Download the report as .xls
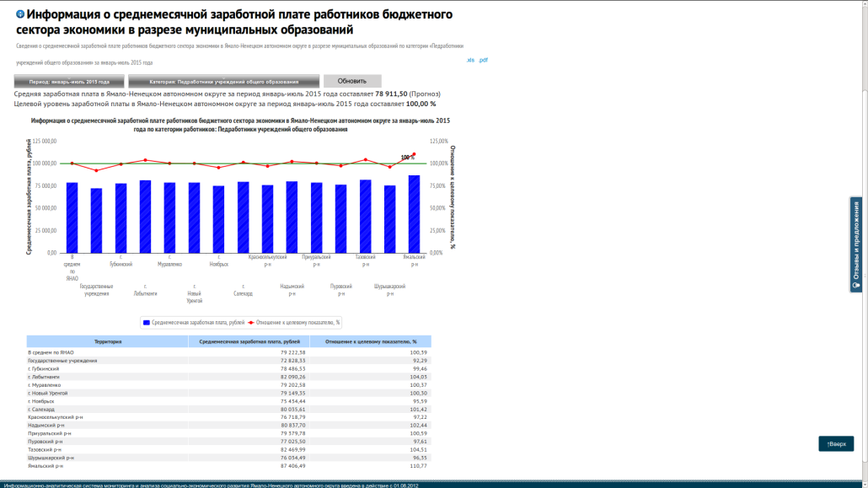868x488 pixels. 470,60
